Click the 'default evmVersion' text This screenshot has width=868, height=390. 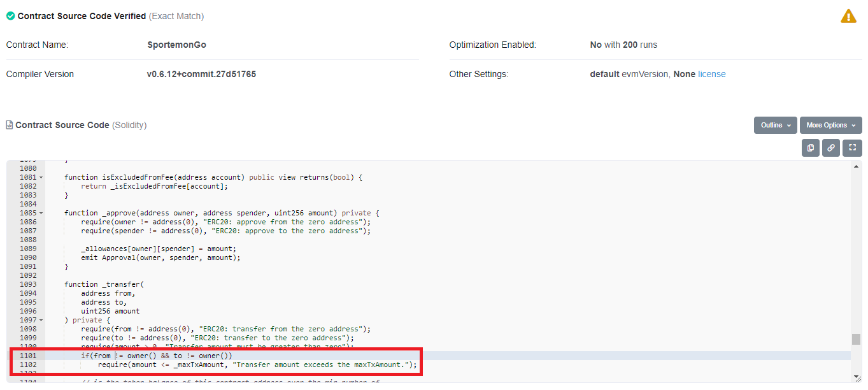tap(630, 74)
